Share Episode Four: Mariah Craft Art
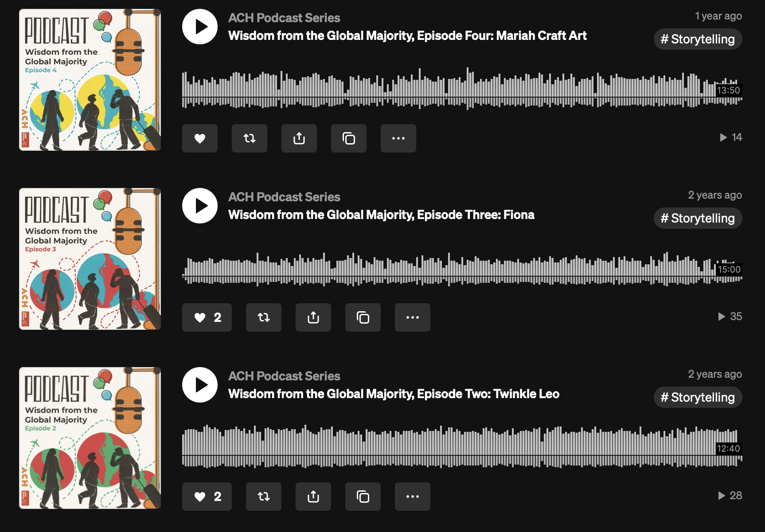The image size is (765, 532). (x=299, y=138)
